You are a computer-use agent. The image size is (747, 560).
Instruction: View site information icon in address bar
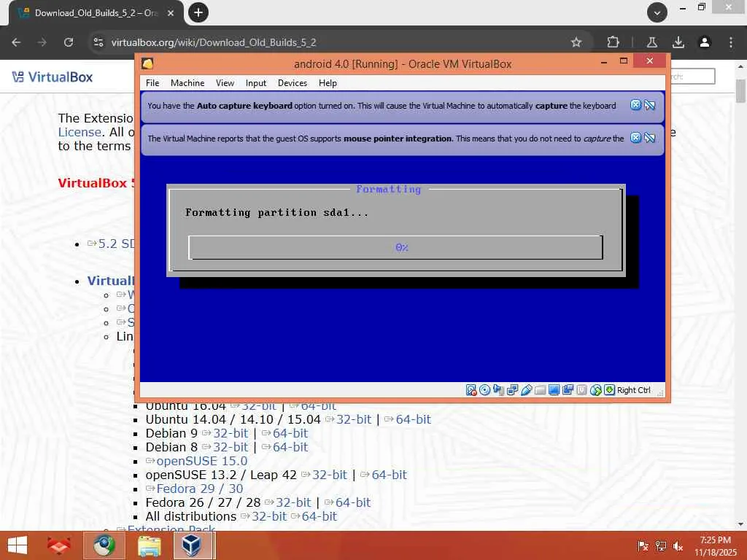click(98, 42)
